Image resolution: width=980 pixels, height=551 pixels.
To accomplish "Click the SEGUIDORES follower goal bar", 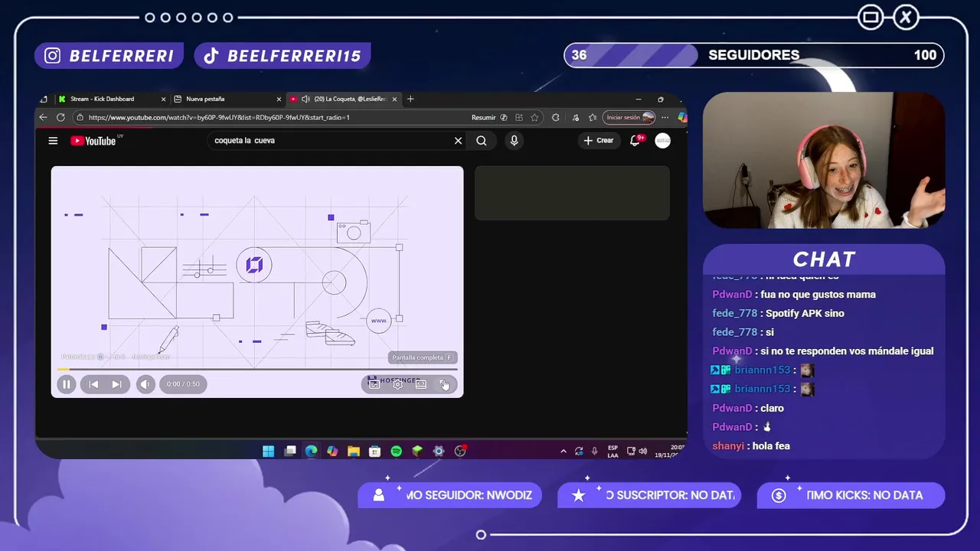I will 754,55.
